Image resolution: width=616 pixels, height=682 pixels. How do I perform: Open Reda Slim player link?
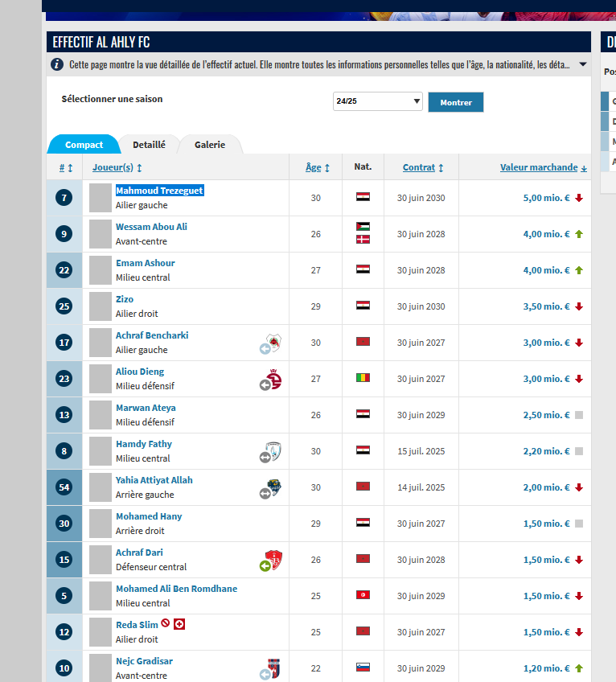[x=137, y=625]
